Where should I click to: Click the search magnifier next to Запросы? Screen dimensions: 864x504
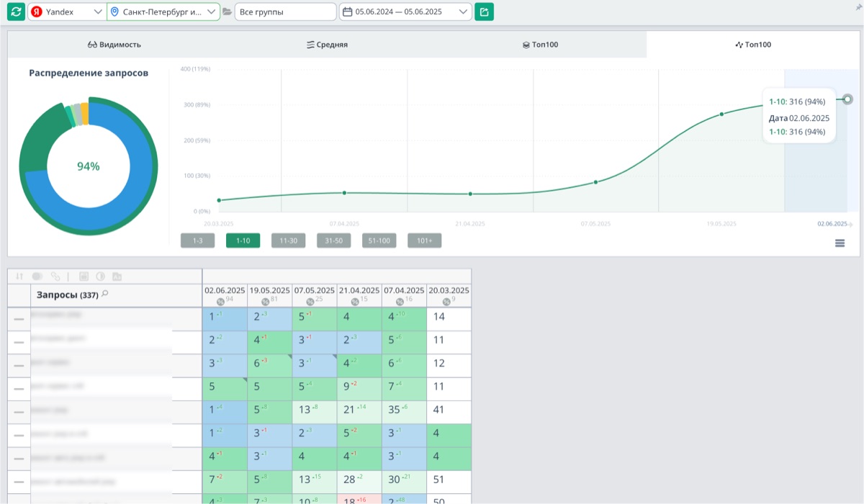(105, 294)
